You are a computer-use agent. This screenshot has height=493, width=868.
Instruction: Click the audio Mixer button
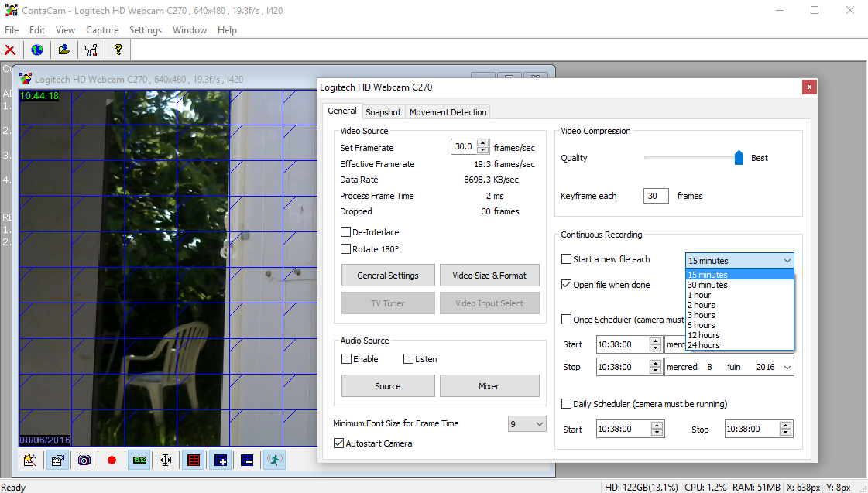[489, 386]
